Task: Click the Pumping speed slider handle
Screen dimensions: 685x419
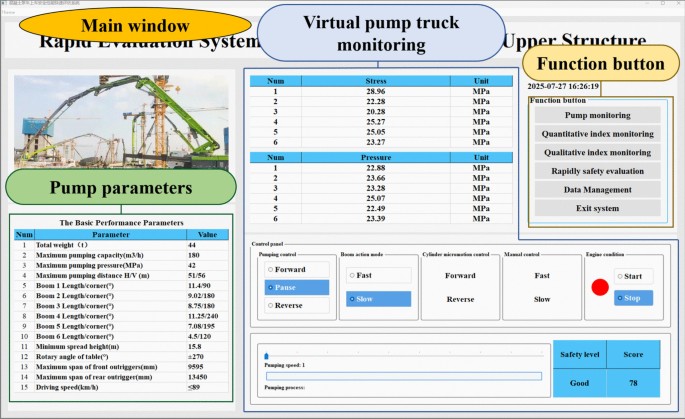Action: (x=266, y=356)
